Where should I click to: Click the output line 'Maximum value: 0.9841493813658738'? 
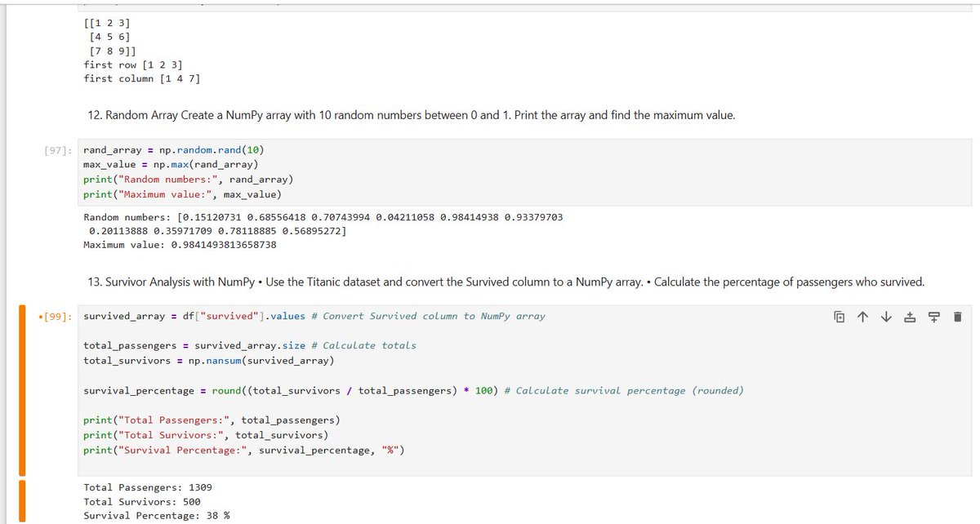[x=180, y=245]
